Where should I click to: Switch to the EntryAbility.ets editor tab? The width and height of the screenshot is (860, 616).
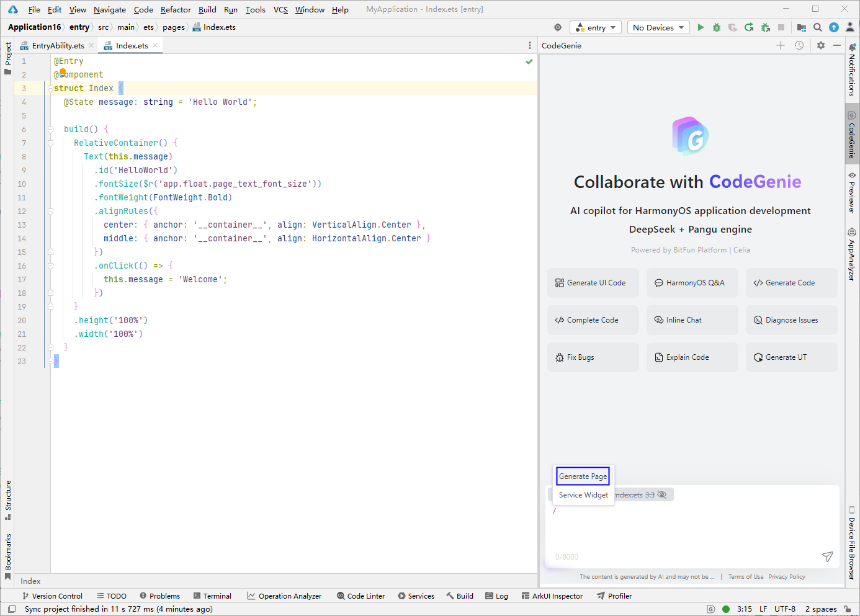click(x=58, y=45)
